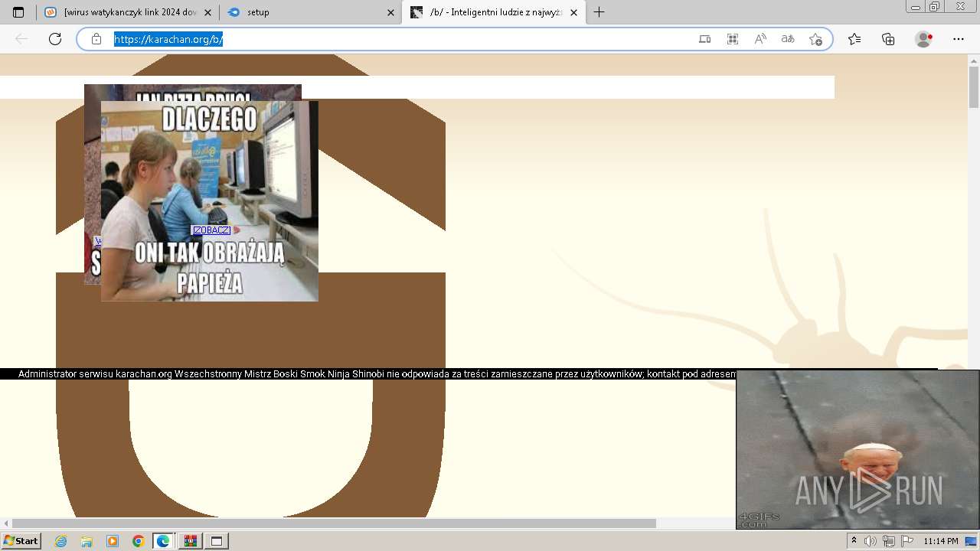Viewport: 980px width, 551px height.
Task: Open the tab actions menu icon
Action: [18, 12]
